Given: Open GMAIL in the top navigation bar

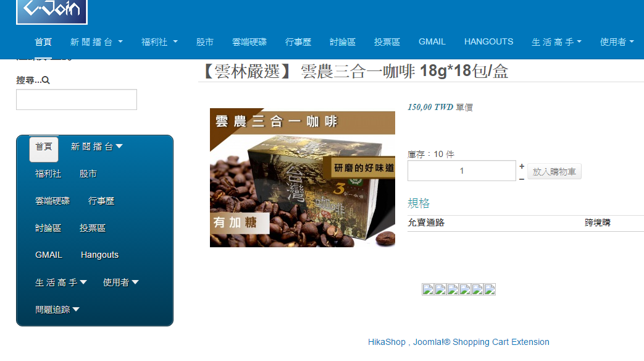Looking at the screenshot, I should pyautogui.click(x=432, y=42).
